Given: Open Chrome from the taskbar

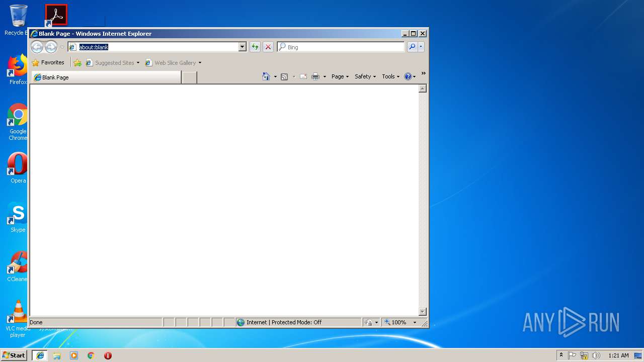Looking at the screenshot, I should (x=91, y=355).
